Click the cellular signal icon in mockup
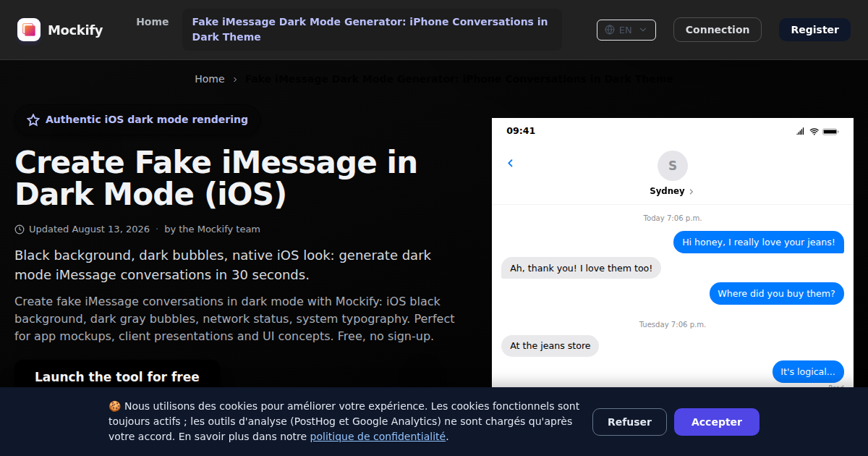 (801, 131)
